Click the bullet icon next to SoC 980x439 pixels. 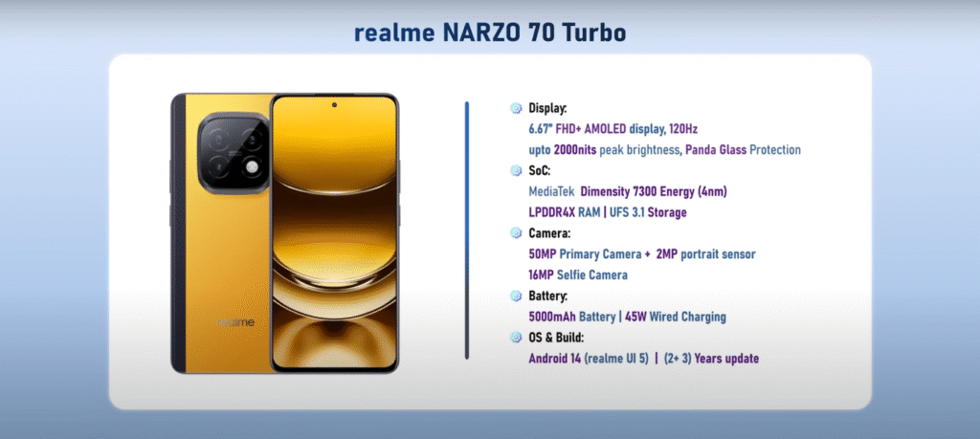pyautogui.click(x=516, y=170)
